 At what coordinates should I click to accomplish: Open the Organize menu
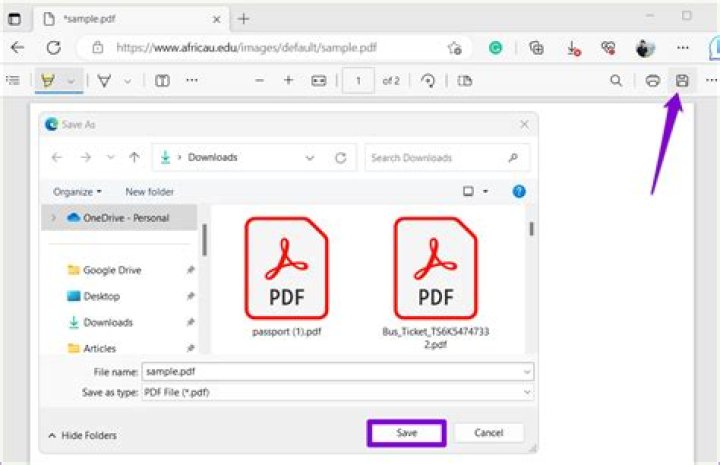click(x=76, y=191)
